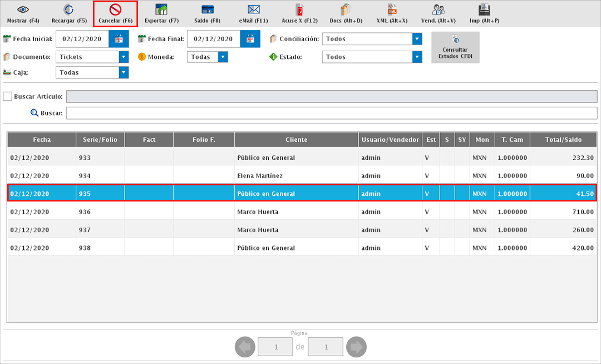The width and height of the screenshot is (601, 364).
Task: Click the Cliente column header
Action: point(296,140)
